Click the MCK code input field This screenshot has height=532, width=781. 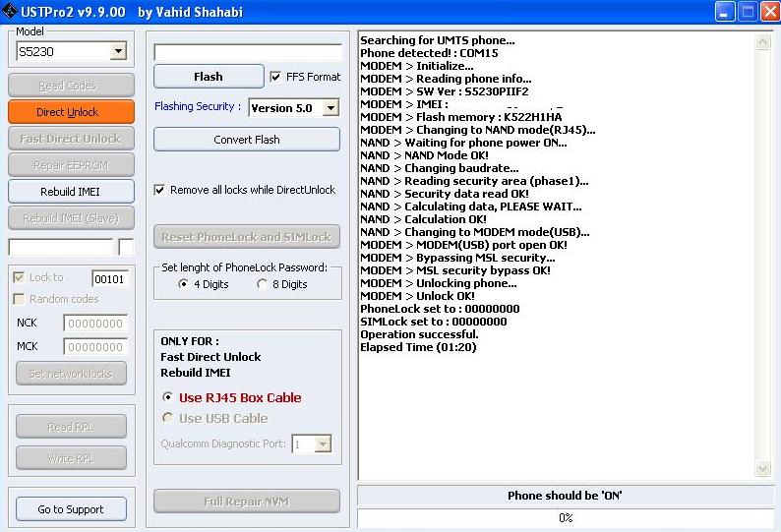click(95, 347)
